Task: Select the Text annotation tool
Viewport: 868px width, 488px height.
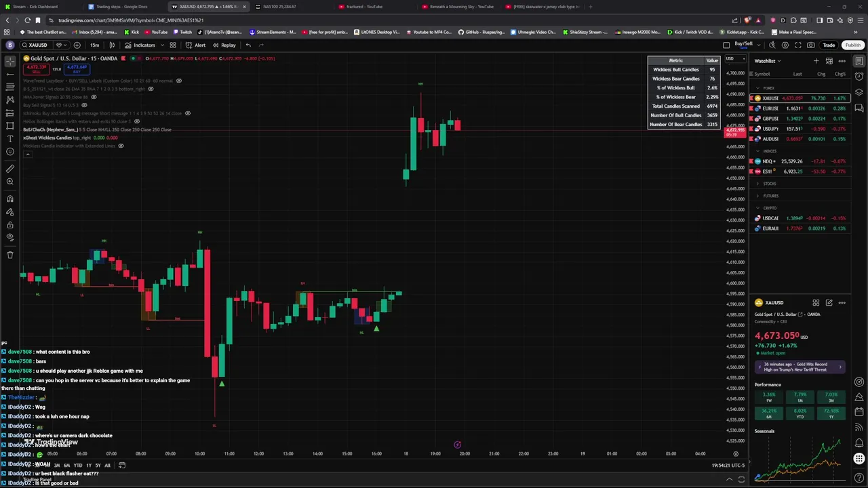Action: (x=10, y=138)
